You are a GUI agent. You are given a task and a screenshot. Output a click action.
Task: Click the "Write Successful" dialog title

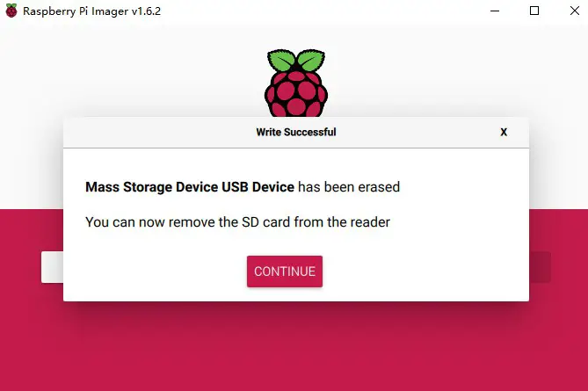295,132
